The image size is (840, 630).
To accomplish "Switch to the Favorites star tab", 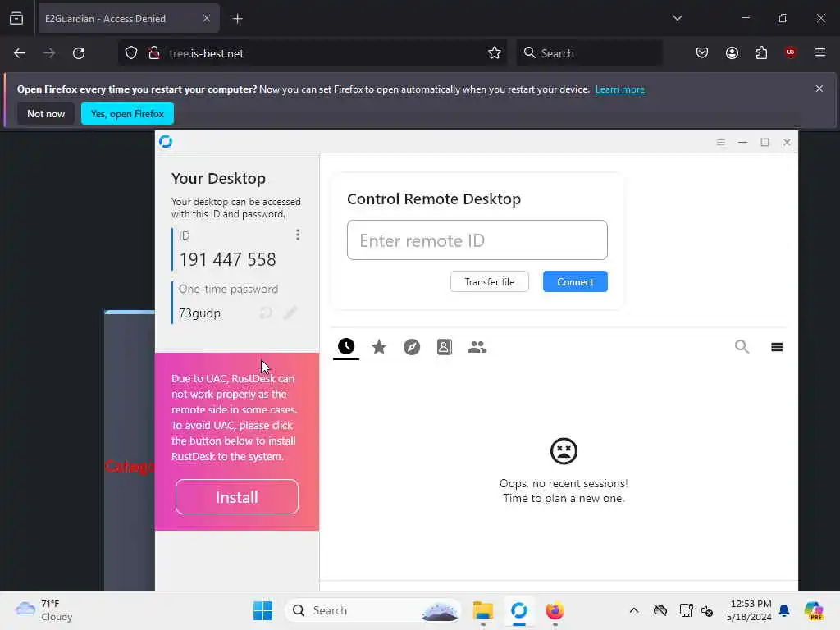I will [x=379, y=347].
